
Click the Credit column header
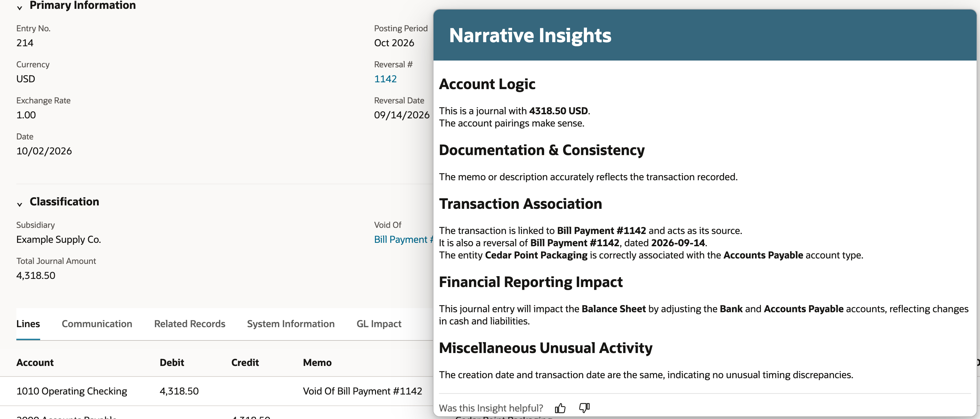click(x=245, y=362)
